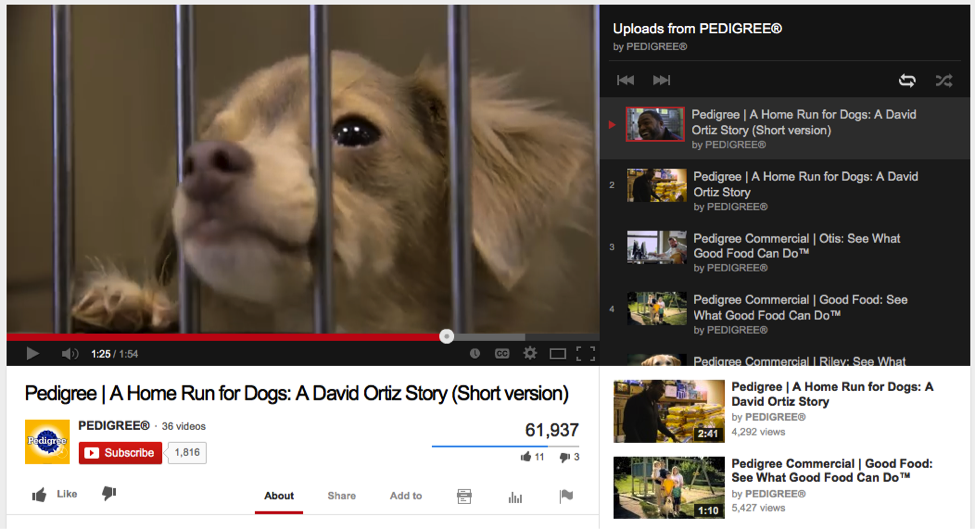Screen dimensions: 975x529
Task: Skip to previous video in playlist
Action: [x=625, y=80]
